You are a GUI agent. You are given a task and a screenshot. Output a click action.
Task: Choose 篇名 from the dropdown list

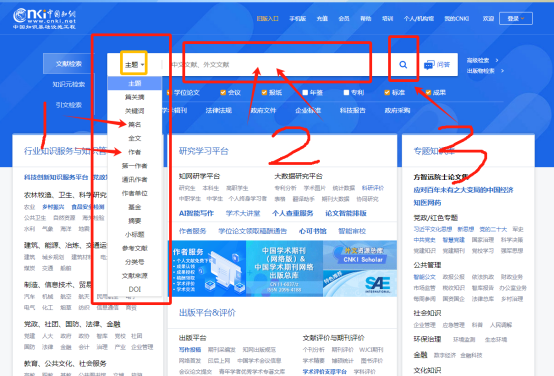tap(135, 124)
